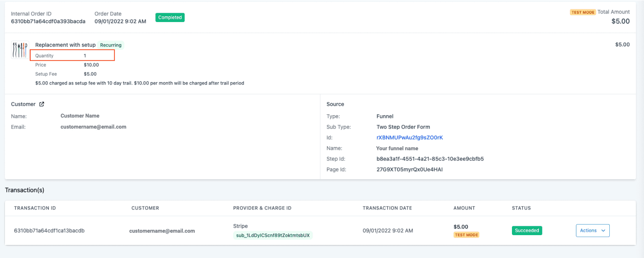This screenshot has width=644, height=258.
Task: Open funnel Id link rXBNMUPwAu2fg9sZO0rK
Action: (x=410, y=138)
